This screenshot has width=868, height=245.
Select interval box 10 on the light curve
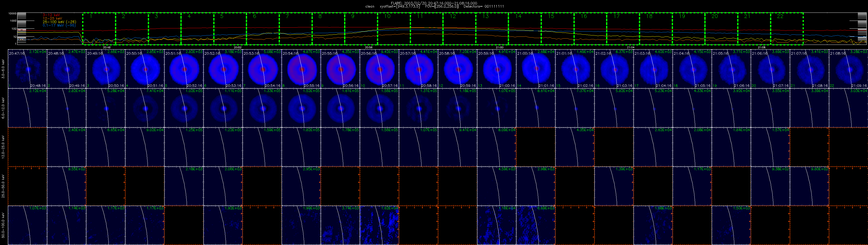coord(394,29)
